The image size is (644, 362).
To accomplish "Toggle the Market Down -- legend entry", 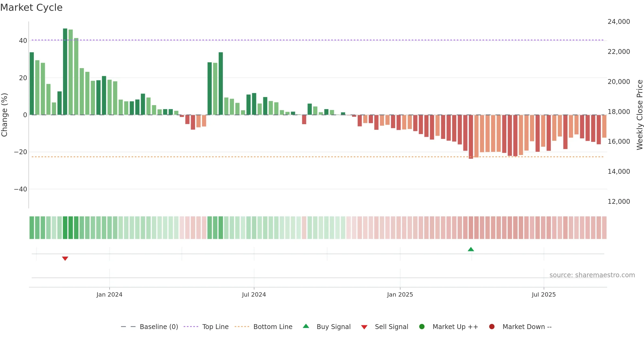I will tap(520, 327).
